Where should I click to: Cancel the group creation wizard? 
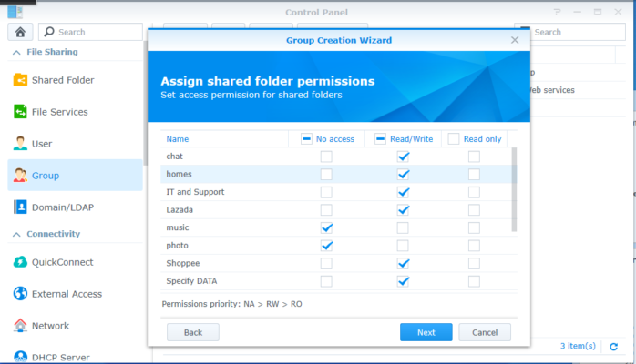[485, 332]
